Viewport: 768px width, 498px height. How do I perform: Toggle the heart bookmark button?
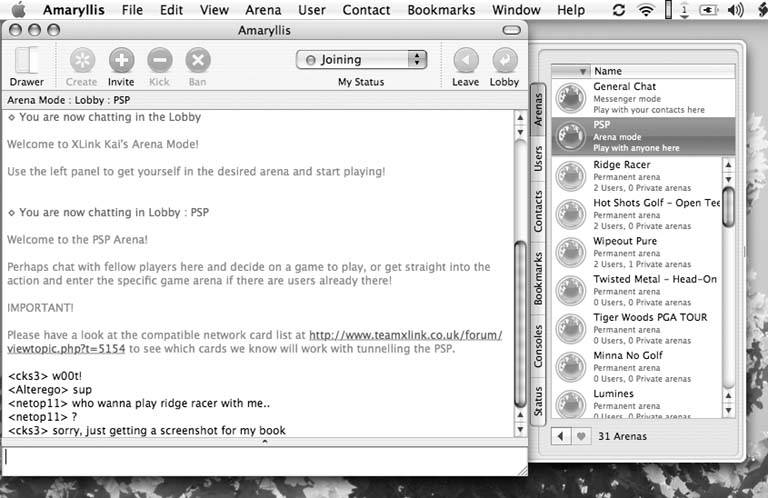pos(579,436)
